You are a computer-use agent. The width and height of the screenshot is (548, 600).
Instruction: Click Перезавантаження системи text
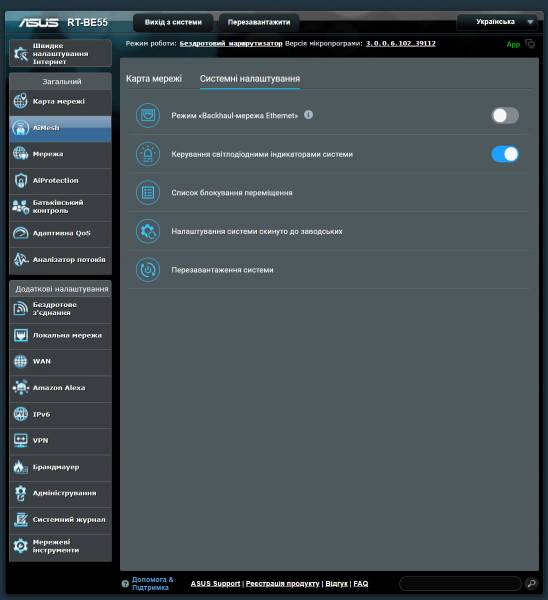click(x=222, y=270)
